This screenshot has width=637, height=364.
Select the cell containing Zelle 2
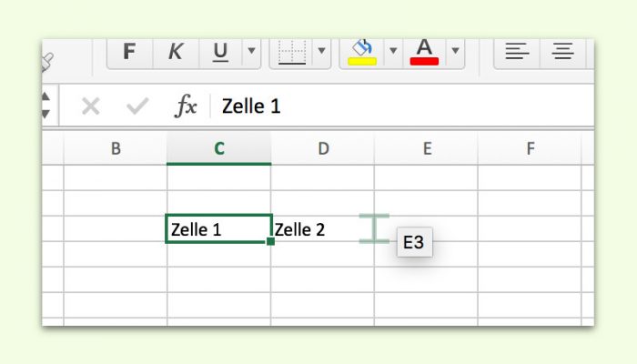tap(322, 229)
